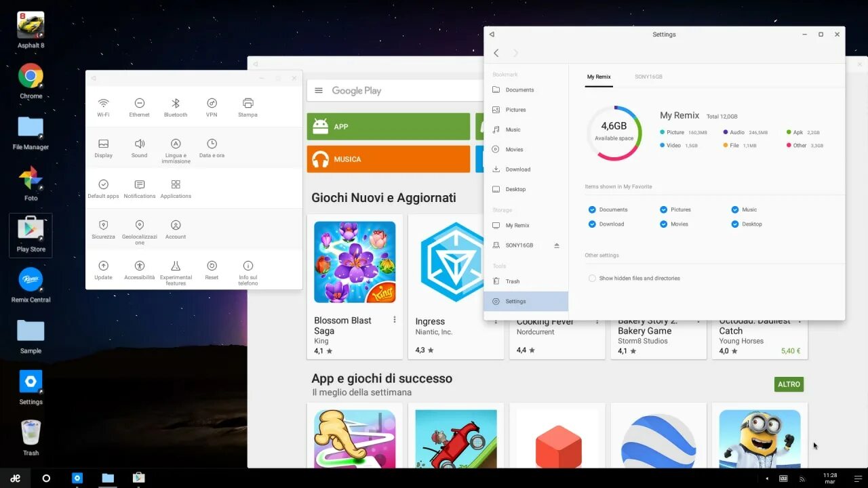This screenshot has width=868, height=488.
Task: Select the Bluetooth settings icon
Action: pos(175,106)
